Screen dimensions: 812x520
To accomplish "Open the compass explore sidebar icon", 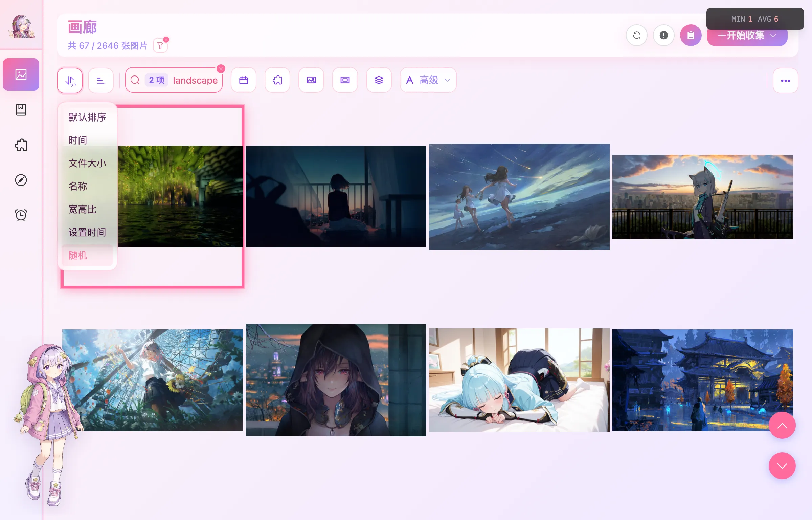I will [x=21, y=180].
